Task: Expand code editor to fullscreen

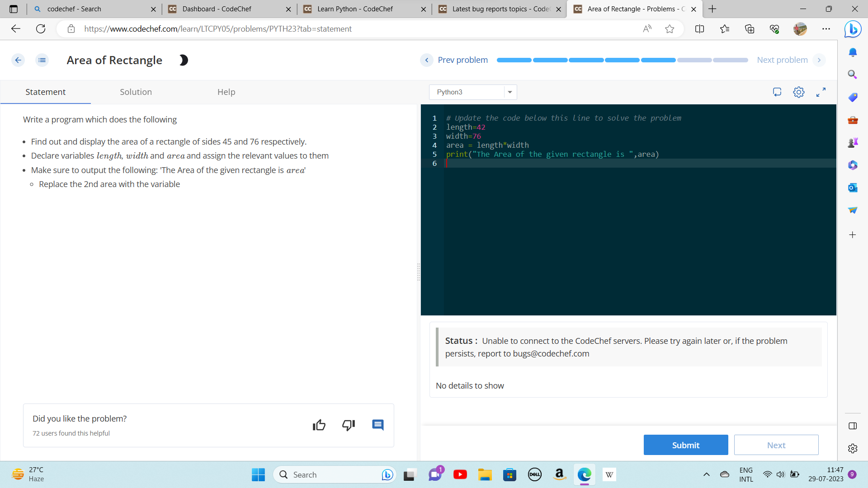Action: pyautogui.click(x=821, y=92)
